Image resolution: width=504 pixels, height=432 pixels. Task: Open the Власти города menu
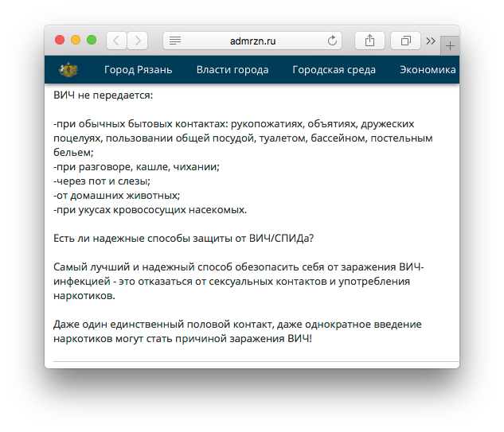(x=232, y=69)
